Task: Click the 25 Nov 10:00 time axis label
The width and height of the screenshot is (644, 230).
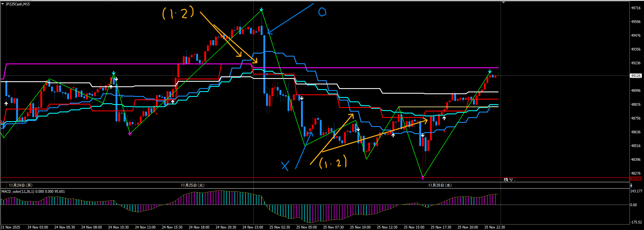Action: [360, 227]
